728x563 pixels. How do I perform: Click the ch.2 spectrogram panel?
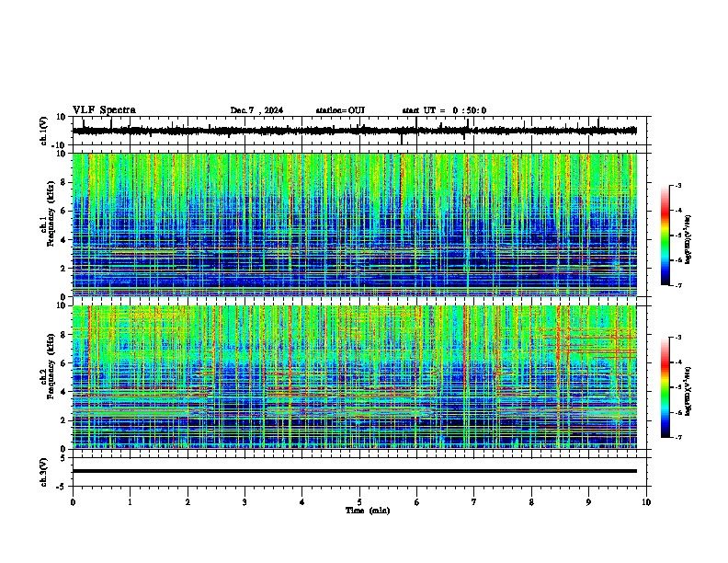click(x=354, y=377)
